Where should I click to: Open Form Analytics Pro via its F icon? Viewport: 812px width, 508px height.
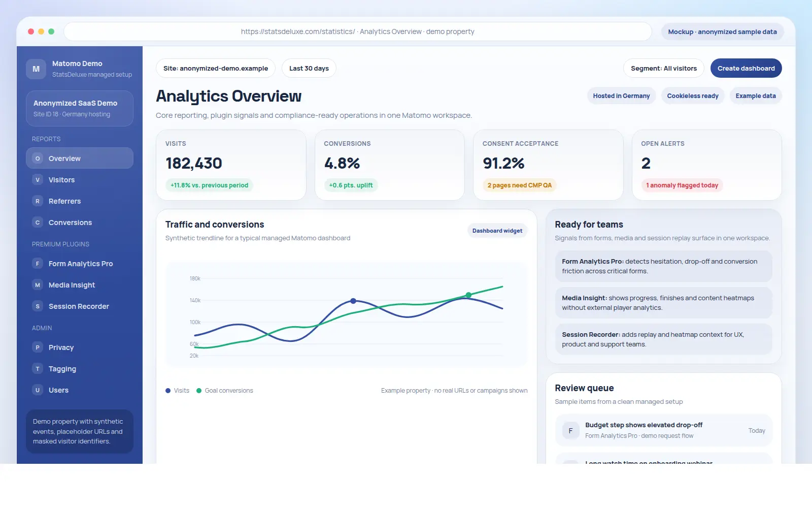coord(37,263)
